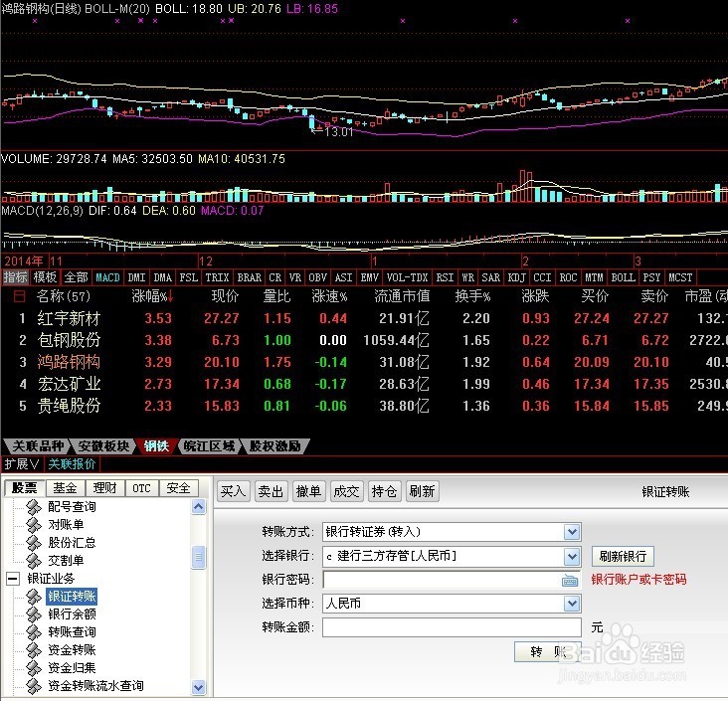Select the RSI indicator tab
The height and width of the screenshot is (701, 728).
pos(445,277)
